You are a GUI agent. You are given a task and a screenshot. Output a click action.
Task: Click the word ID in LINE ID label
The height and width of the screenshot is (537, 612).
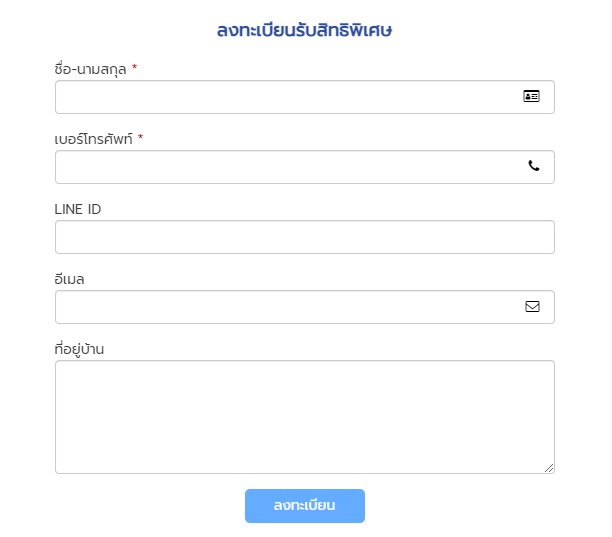tap(94, 210)
